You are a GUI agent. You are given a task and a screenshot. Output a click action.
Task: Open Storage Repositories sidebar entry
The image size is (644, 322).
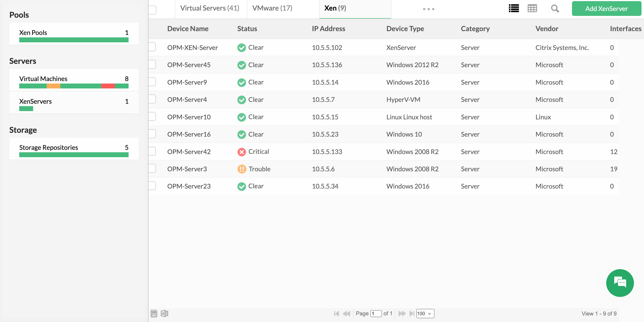click(x=74, y=149)
